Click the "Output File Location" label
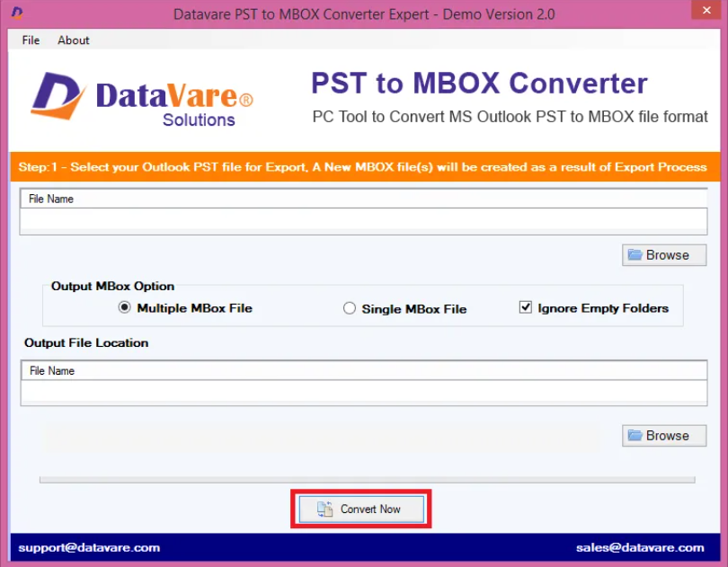 coord(86,342)
